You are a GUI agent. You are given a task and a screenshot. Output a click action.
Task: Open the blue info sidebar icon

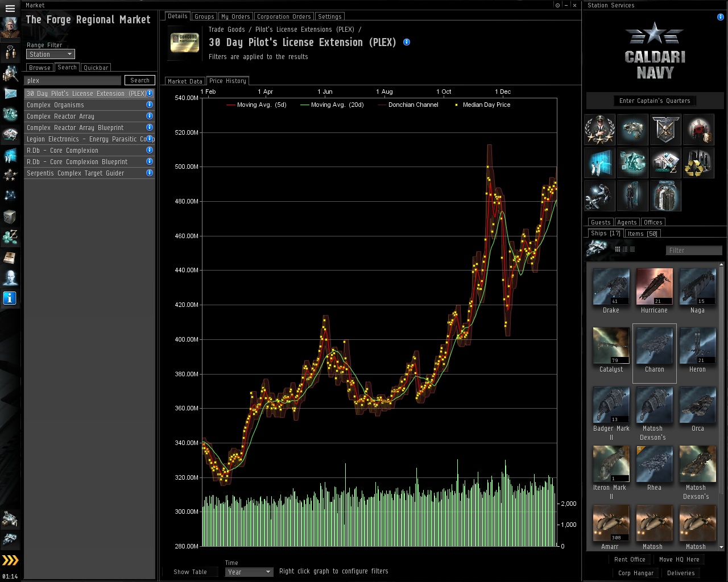10,298
